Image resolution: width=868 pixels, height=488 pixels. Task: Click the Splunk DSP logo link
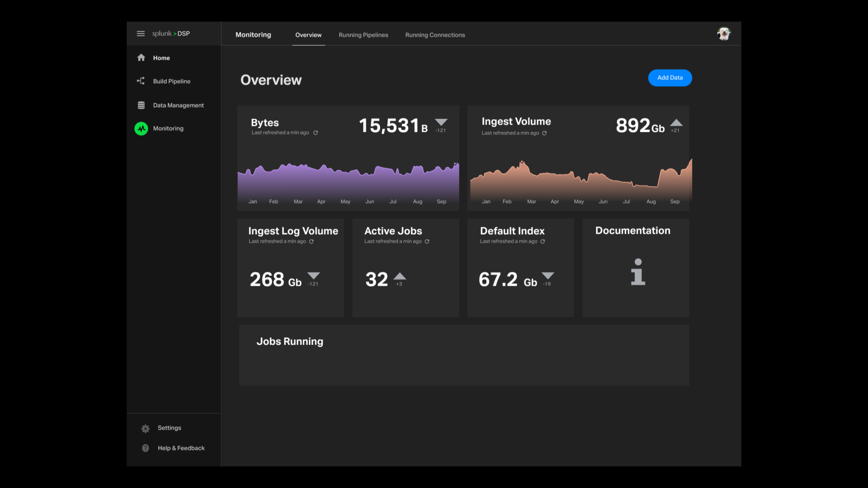171,34
